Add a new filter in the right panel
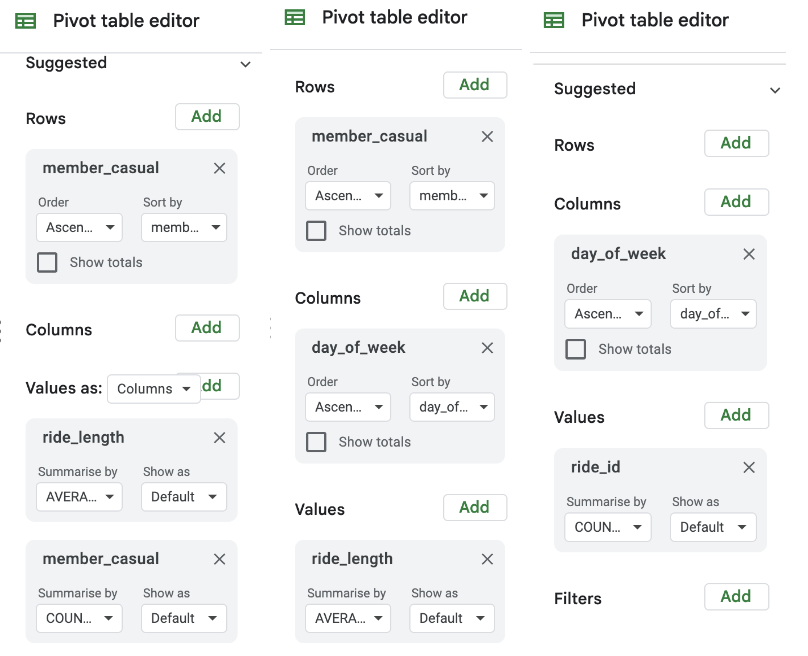Image resolution: width=808 pixels, height=656 pixels. pyautogui.click(x=736, y=596)
